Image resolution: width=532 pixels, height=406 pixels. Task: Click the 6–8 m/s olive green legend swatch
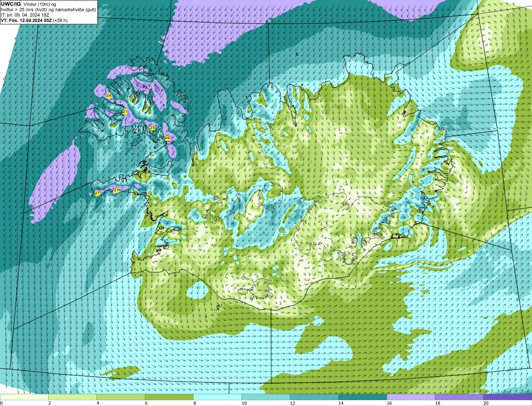point(169,397)
